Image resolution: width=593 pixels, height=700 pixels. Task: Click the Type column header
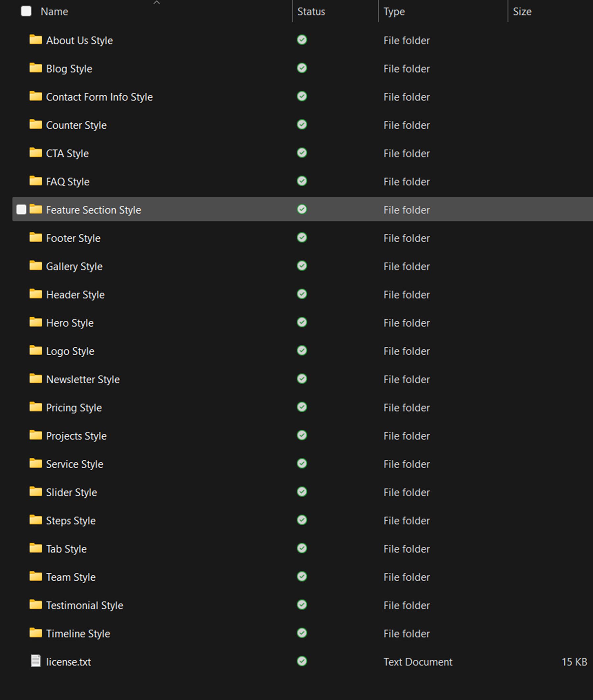394,12
